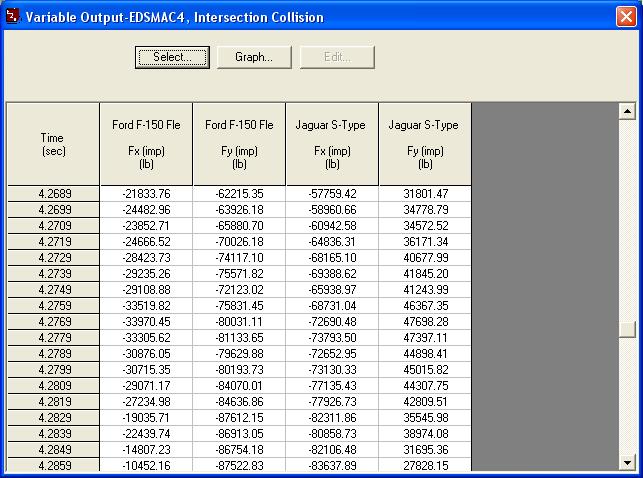
Task: Select the row header for time 4.2809
Action: coord(53,385)
